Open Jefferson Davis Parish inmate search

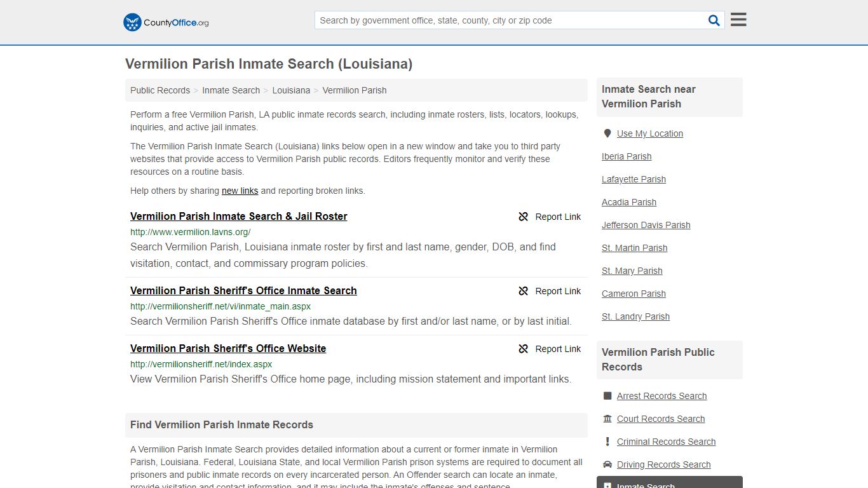tap(646, 225)
